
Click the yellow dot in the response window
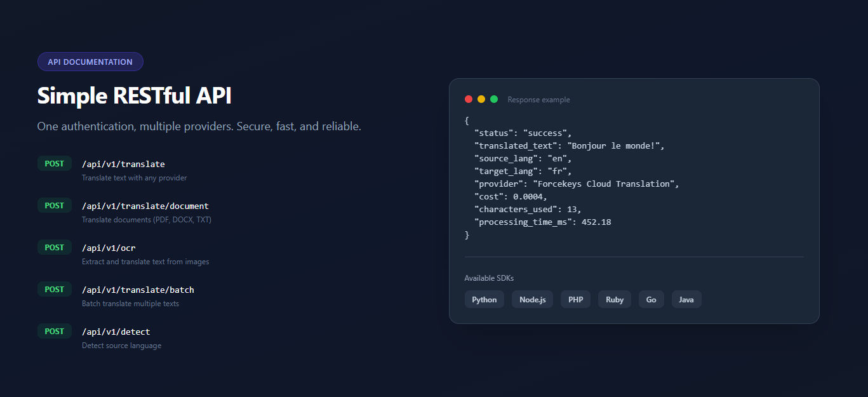(481, 99)
